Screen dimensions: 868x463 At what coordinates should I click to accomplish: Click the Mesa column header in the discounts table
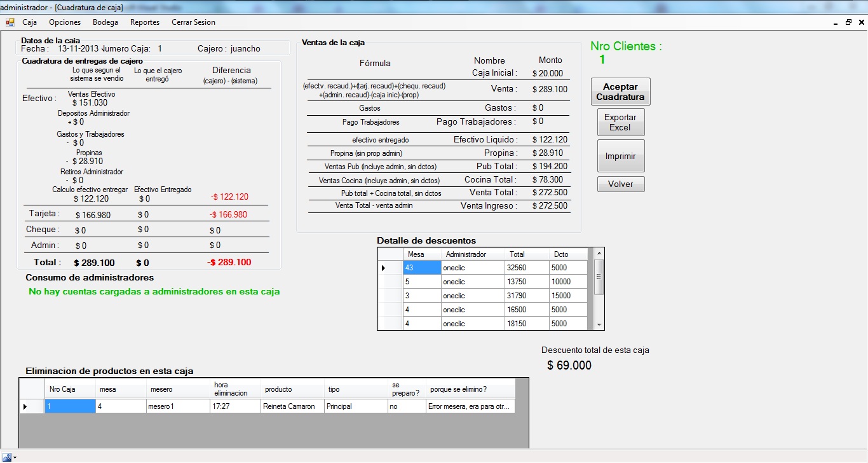coord(422,254)
